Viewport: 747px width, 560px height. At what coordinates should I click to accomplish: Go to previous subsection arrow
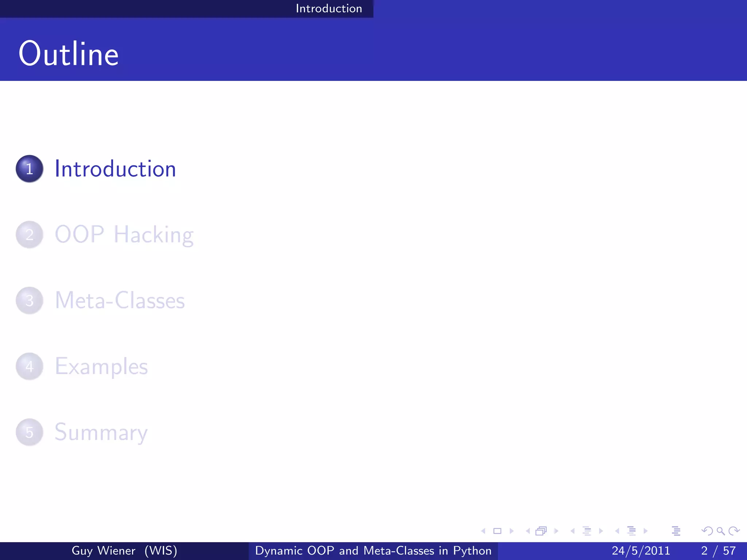pos(573,531)
